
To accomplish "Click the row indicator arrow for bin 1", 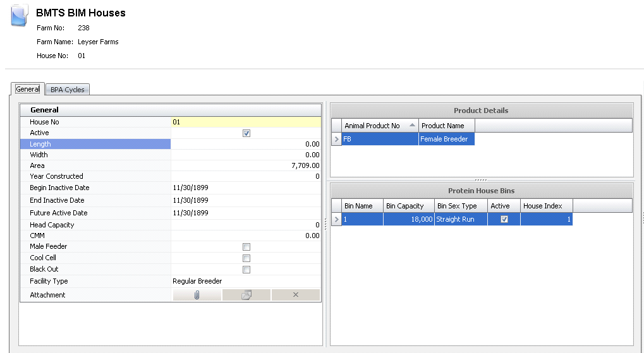I will point(336,219).
